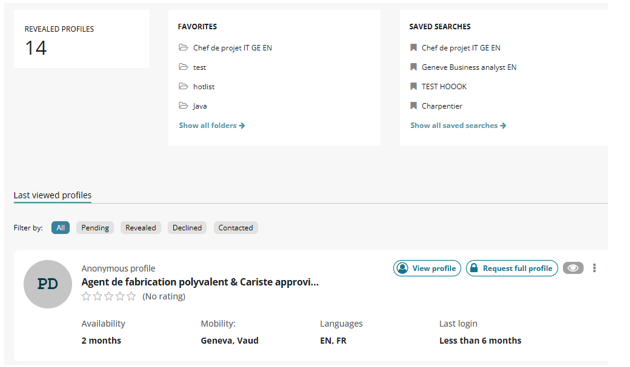Show all folders link
The width and height of the screenshot is (630, 367).
pos(212,125)
